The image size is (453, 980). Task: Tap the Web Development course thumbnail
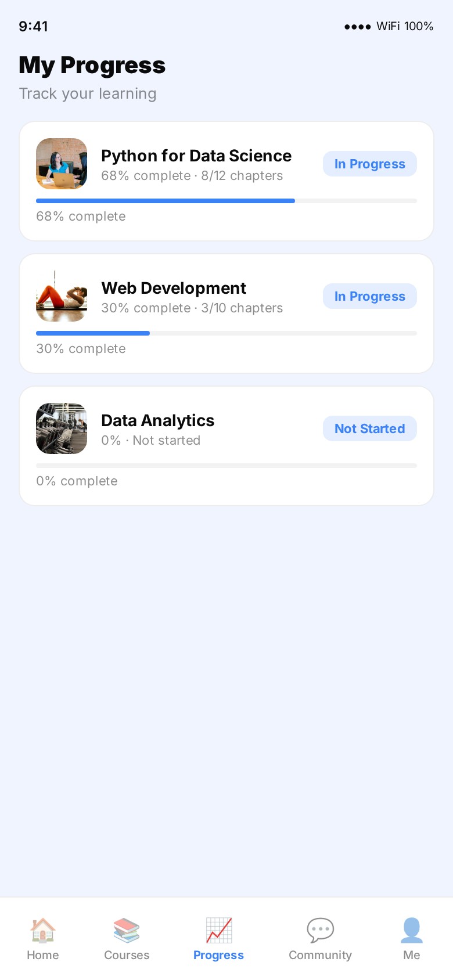coord(62,296)
